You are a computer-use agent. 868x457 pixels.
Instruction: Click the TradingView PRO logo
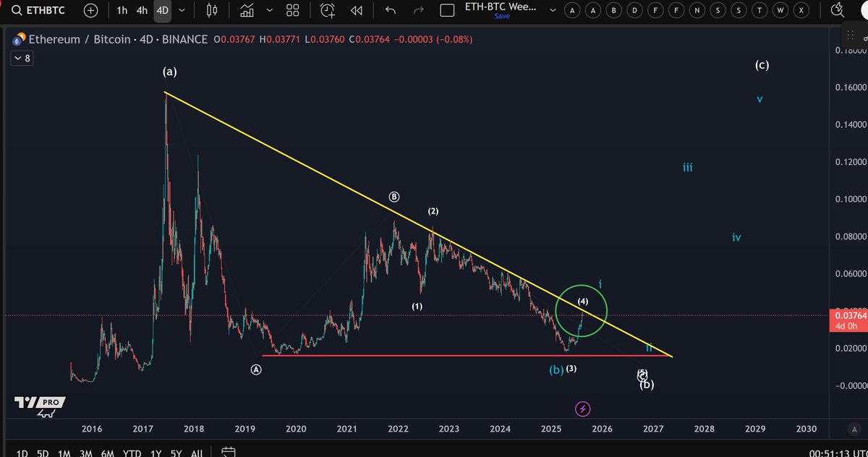pyautogui.click(x=40, y=405)
